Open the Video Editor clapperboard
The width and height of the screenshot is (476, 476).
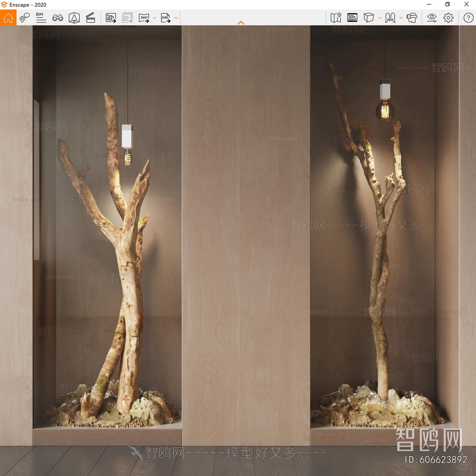pyautogui.click(x=90, y=18)
